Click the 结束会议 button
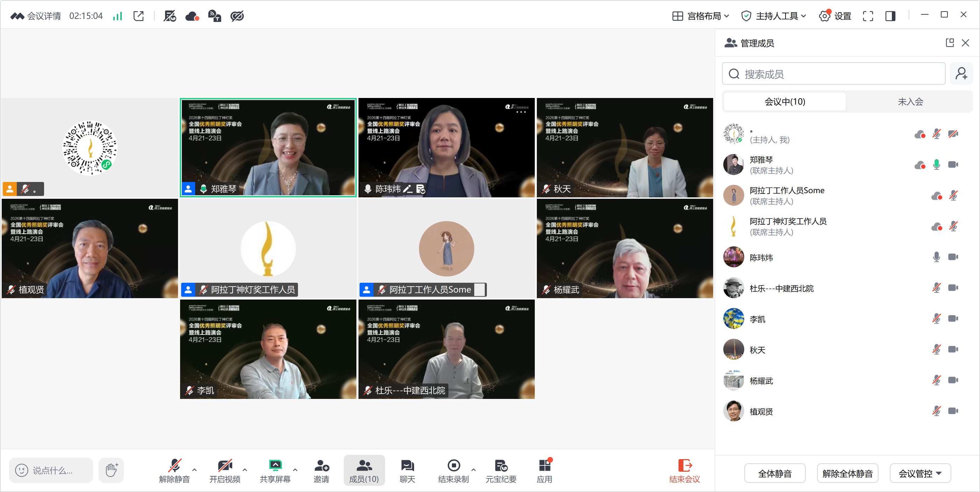This screenshot has height=492, width=980. point(684,470)
